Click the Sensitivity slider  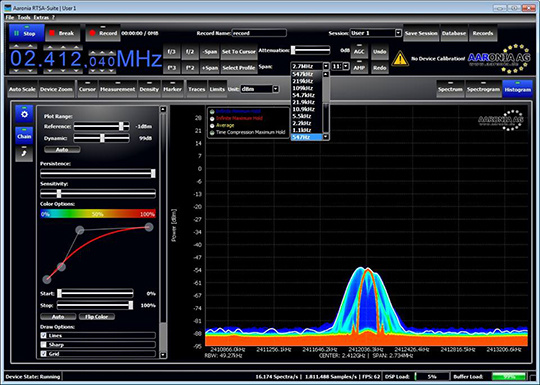point(98,194)
